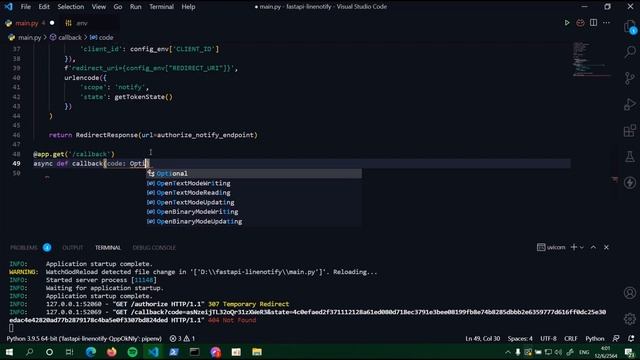Open the Help menu
Viewport: 640px width, 360px height.
pyautogui.click(x=188, y=7)
